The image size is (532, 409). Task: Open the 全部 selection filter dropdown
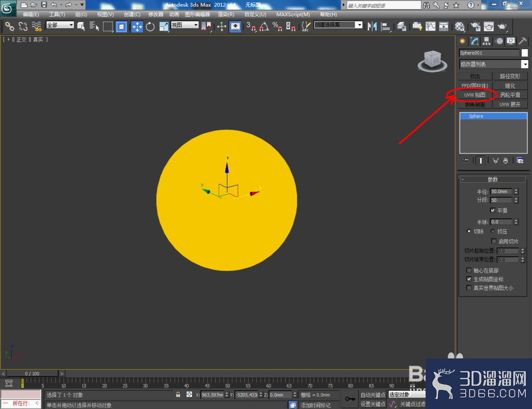coord(60,25)
